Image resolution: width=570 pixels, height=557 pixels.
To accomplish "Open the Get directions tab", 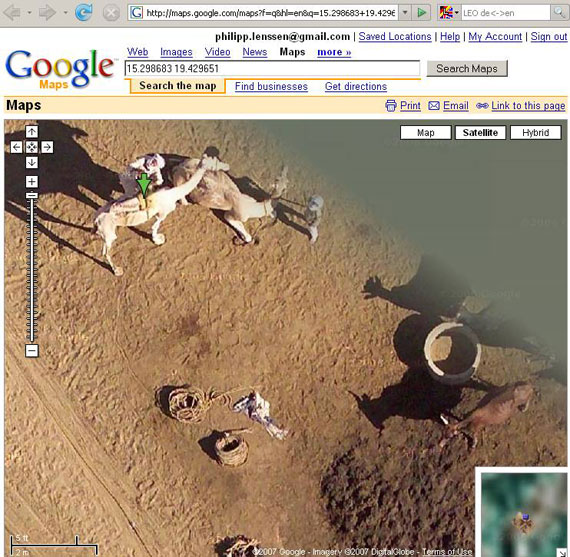I will pos(356,87).
